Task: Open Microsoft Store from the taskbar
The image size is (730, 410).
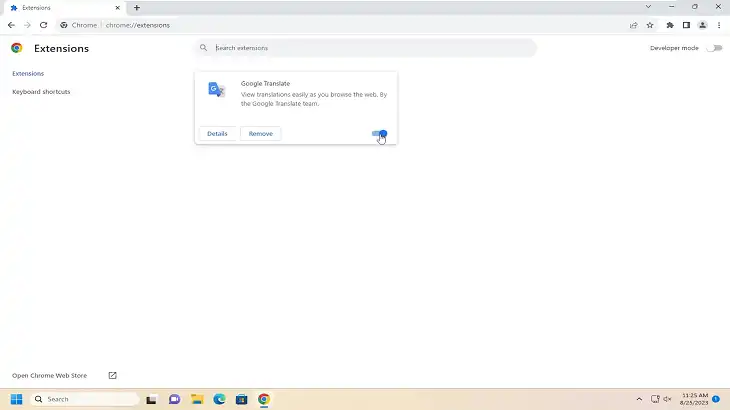Action: (x=242, y=399)
